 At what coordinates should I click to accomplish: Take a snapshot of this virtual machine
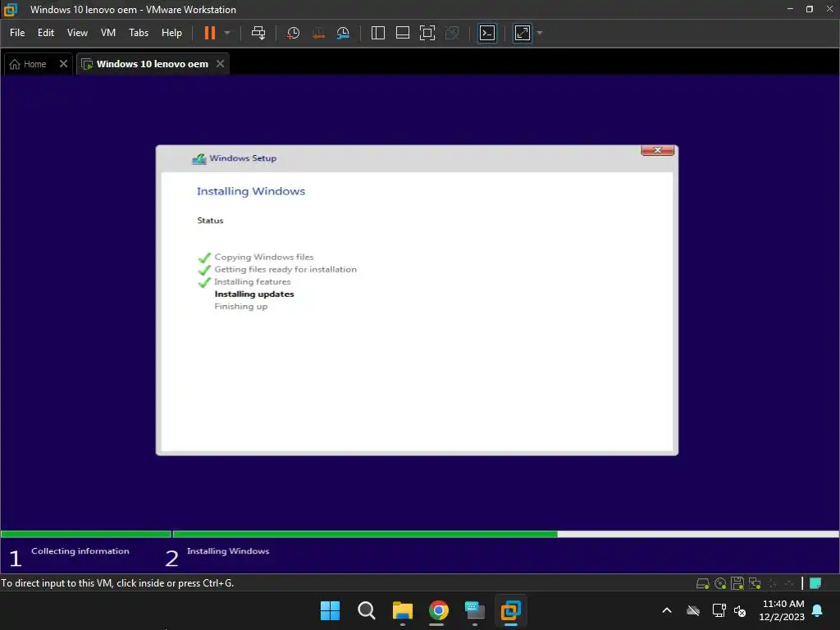coord(293,33)
